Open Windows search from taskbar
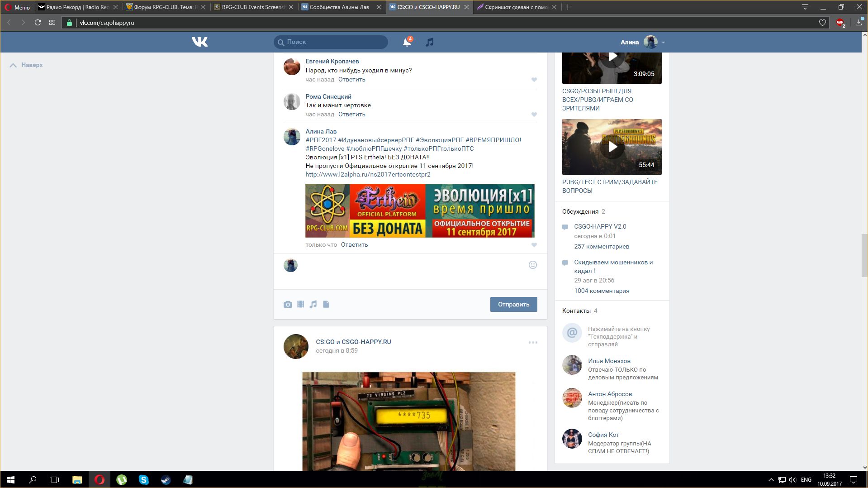The width and height of the screenshot is (868, 488). (33, 479)
